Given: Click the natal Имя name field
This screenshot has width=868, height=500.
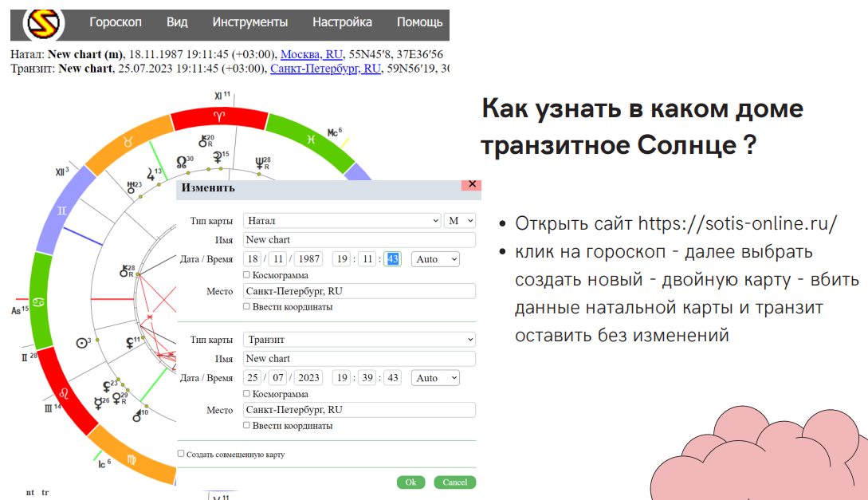Looking at the screenshot, I should click(x=359, y=240).
